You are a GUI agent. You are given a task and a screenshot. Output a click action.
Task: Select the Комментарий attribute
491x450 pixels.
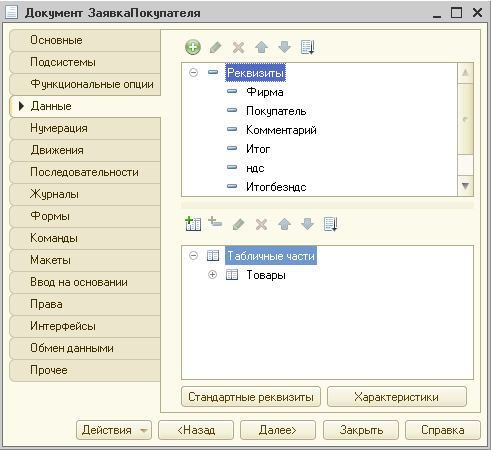(281, 130)
